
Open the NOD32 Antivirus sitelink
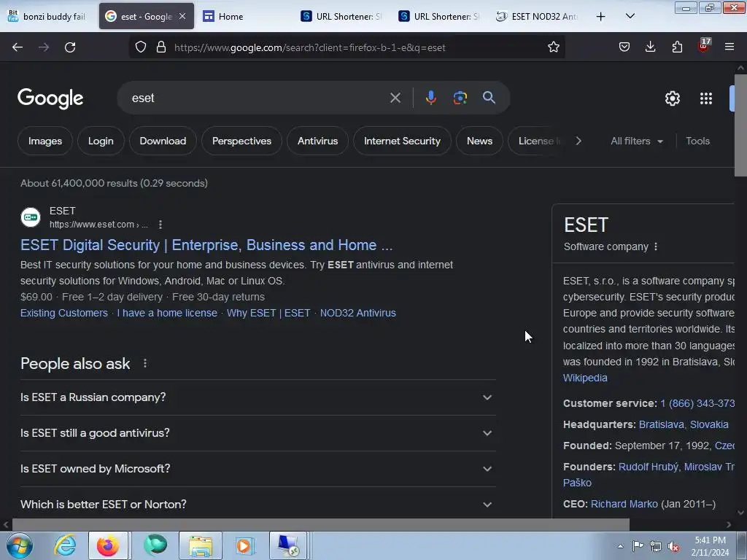pos(357,313)
